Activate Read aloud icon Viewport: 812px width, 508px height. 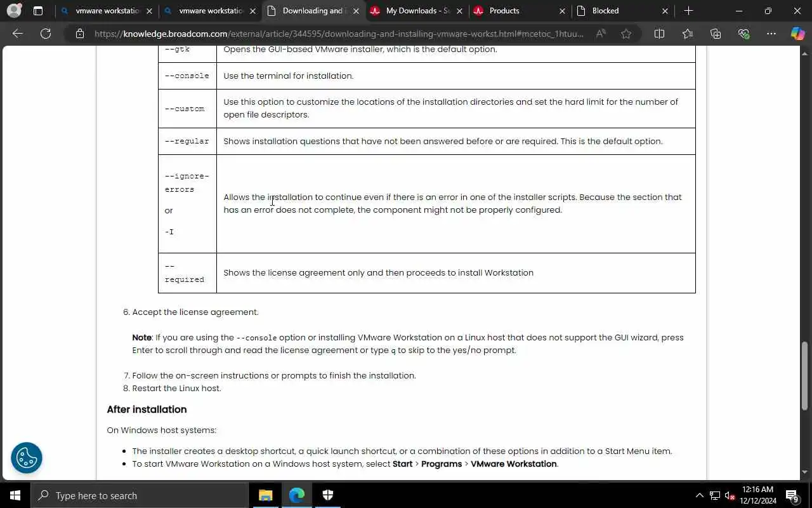tap(601, 34)
